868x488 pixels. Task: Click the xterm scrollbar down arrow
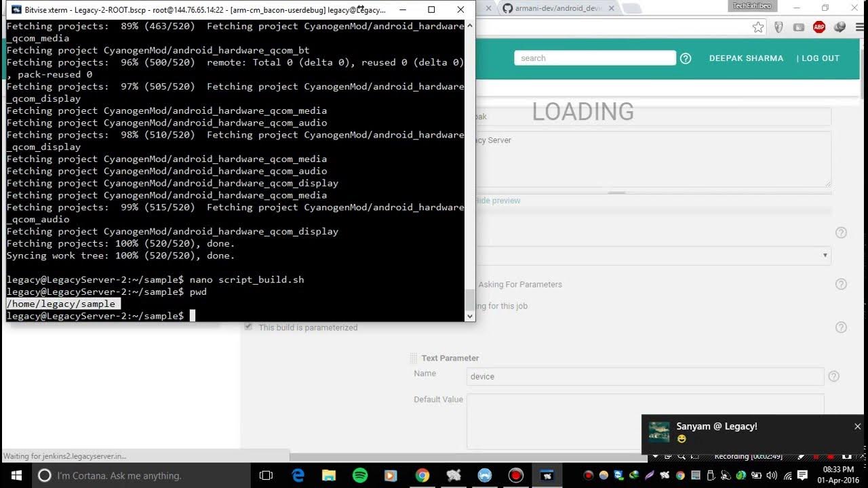tap(469, 316)
